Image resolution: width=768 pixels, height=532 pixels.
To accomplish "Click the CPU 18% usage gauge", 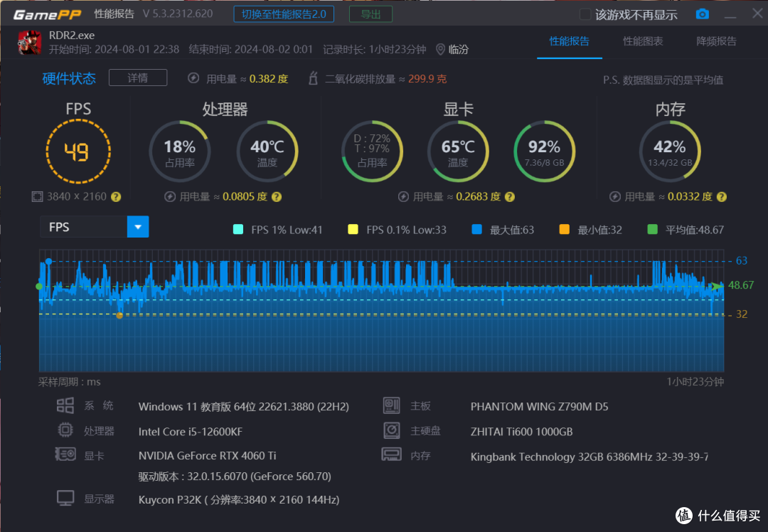I will coord(179,151).
